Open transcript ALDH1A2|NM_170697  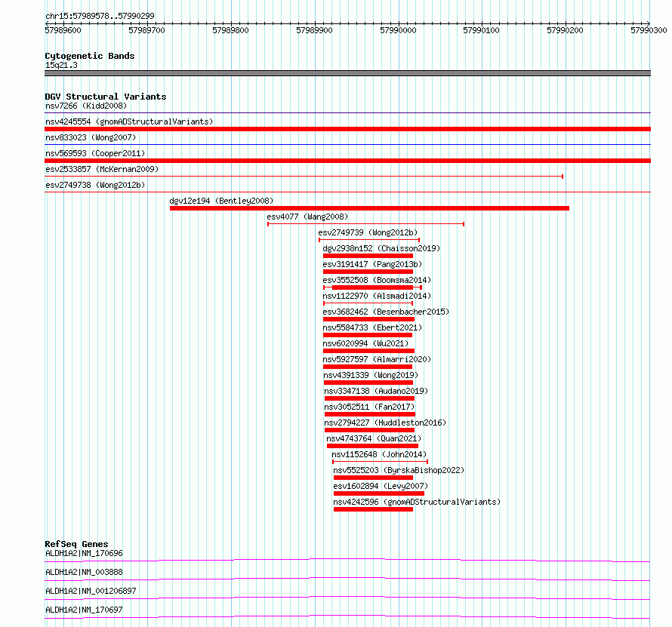[84, 610]
